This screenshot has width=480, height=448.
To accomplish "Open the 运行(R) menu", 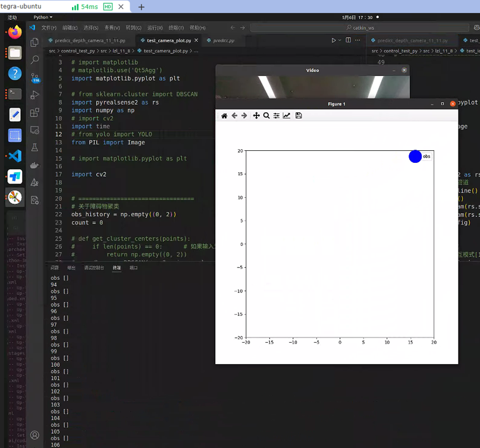I will (155, 28).
